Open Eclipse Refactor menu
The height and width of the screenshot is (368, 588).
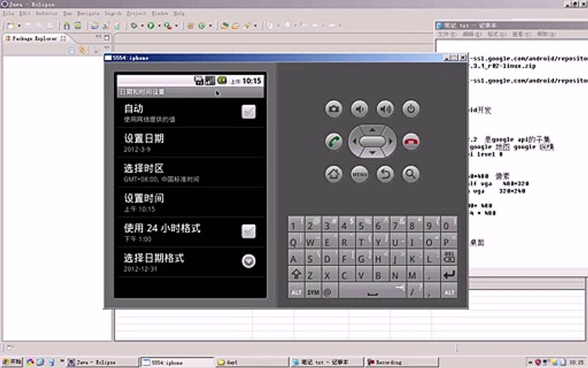[x=46, y=13]
